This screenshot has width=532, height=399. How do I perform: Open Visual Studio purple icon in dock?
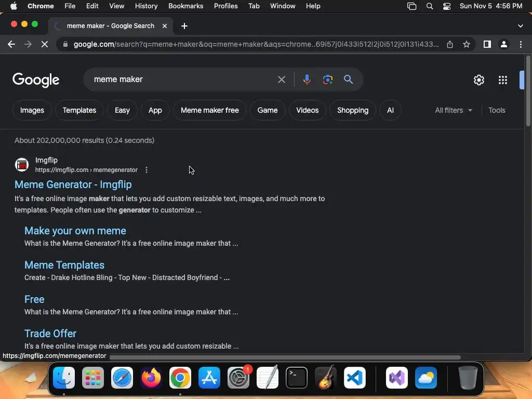[396, 378]
